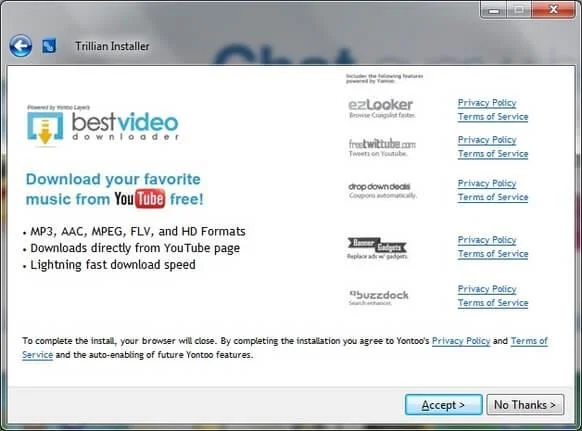The height and width of the screenshot is (431, 582).
Task: Open Yontoo's Terms of Service link in footer text
Action: pos(529,341)
